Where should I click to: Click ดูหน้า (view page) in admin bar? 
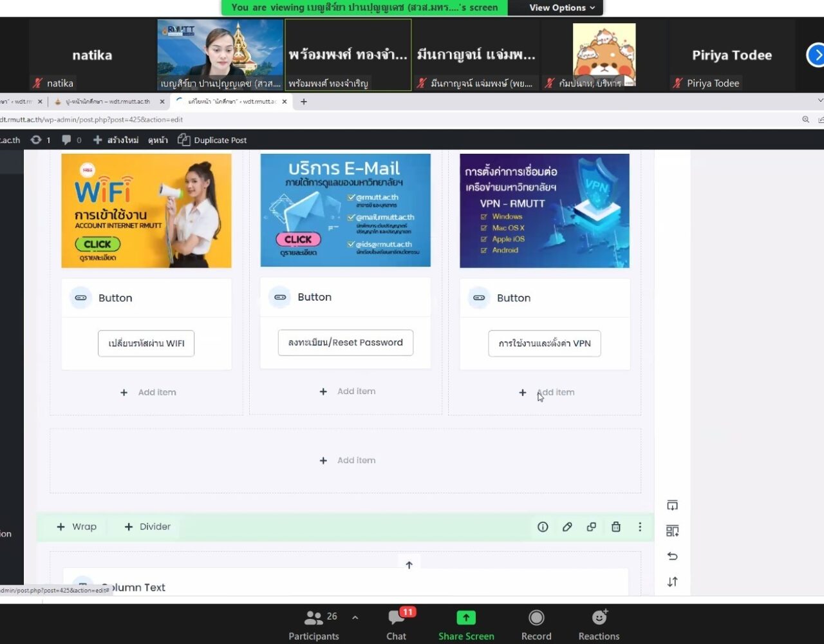pos(158,140)
